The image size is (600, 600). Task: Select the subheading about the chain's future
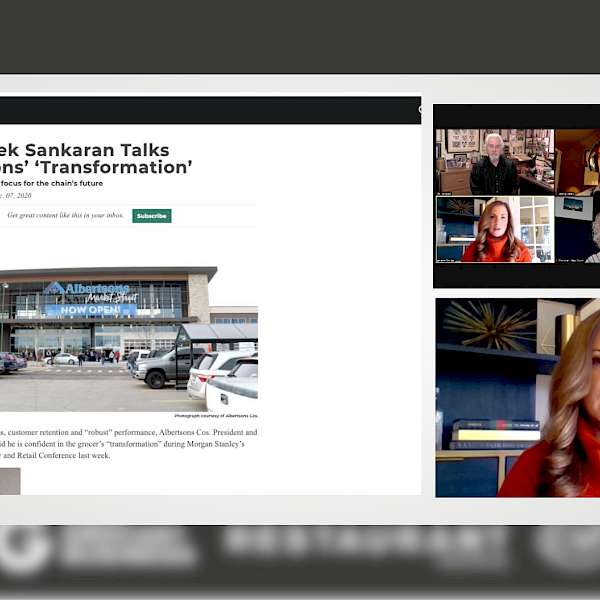pyautogui.click(x=51, y=183)
